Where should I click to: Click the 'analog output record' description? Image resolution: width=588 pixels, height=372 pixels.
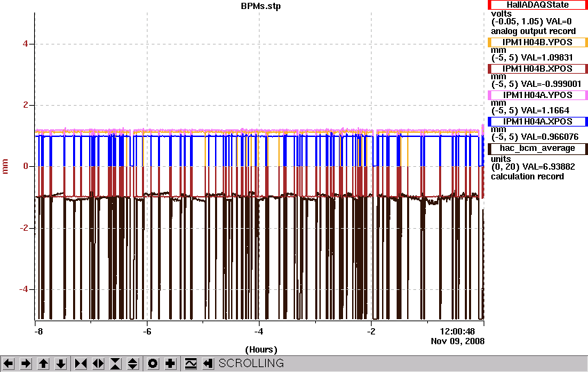pyautogui.click(x=533, y=31)
